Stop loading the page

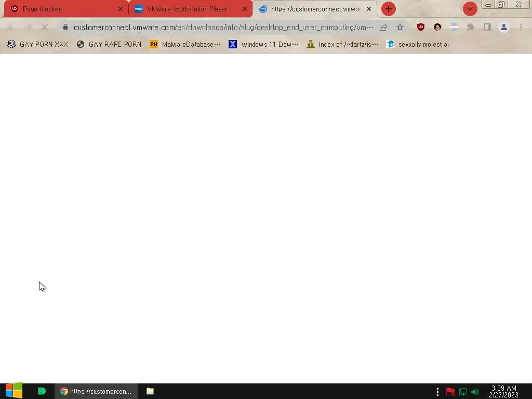point(45,27)
